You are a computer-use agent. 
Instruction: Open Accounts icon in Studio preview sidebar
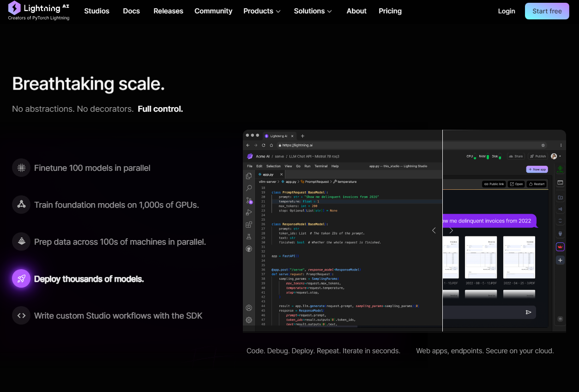pyautogui.click(x=249, y=308)
